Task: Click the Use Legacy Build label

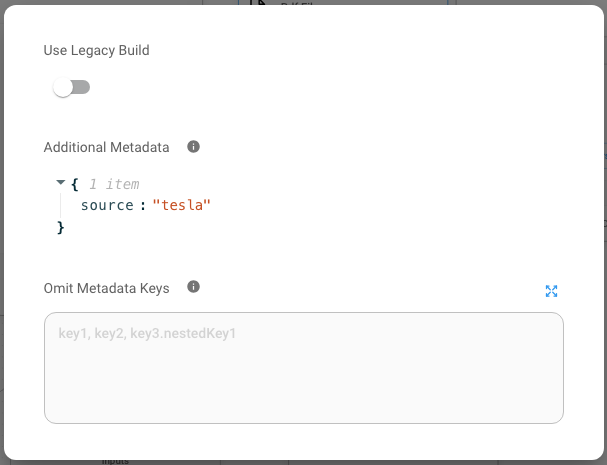Action: point(96,50)
